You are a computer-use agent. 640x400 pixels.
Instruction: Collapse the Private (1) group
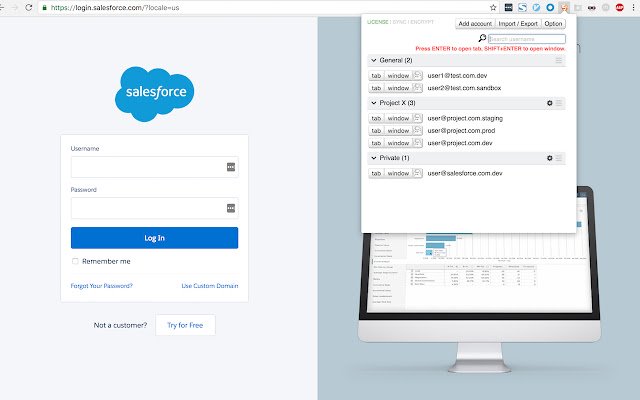tap(373, 158)
